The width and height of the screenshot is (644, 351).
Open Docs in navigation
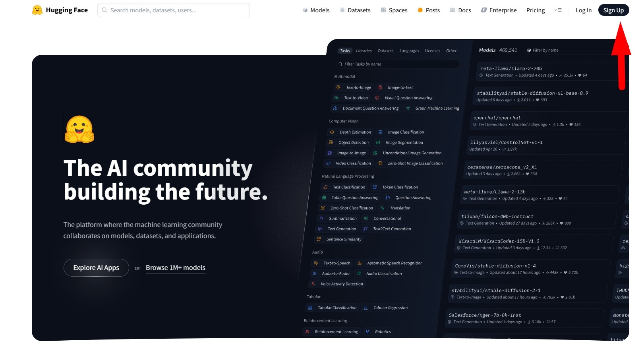pyautogui.click(x=460, y=10)
